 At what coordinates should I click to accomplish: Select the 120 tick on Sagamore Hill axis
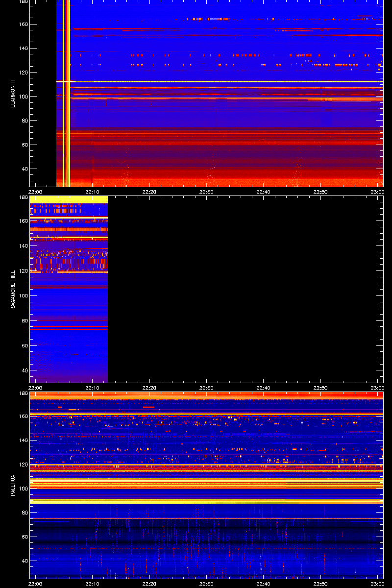pos(23,271)
